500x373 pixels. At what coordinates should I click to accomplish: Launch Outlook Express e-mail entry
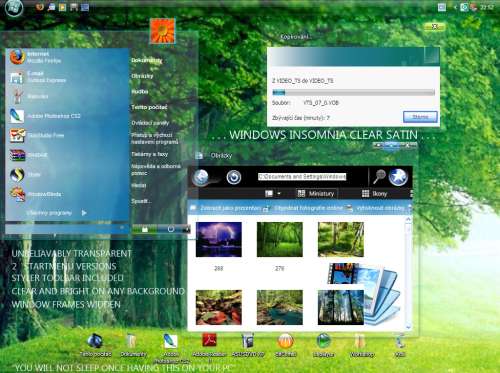click(37, 77)
